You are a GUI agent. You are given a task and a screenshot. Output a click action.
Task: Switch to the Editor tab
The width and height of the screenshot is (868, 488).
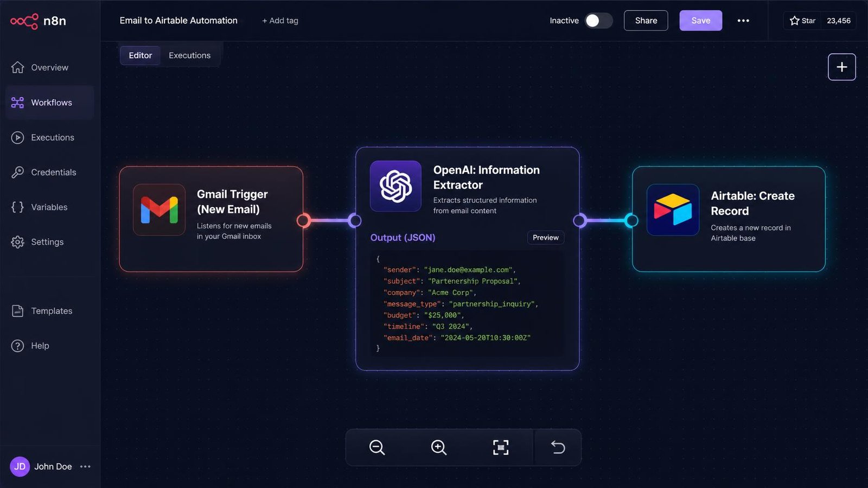[140, 55]
